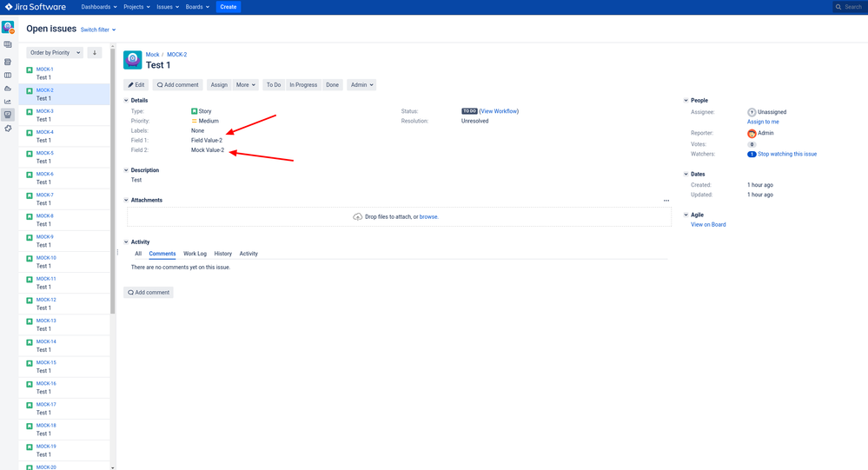Open the Reports chart icon in the sidebar

coord(8,102)
